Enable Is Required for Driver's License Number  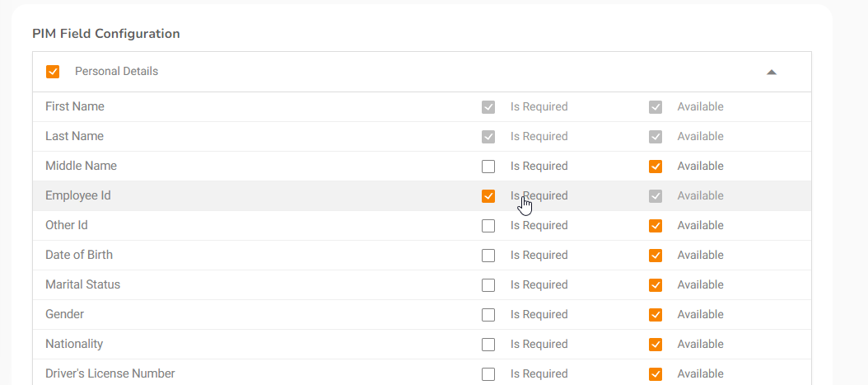click(488, 374)
